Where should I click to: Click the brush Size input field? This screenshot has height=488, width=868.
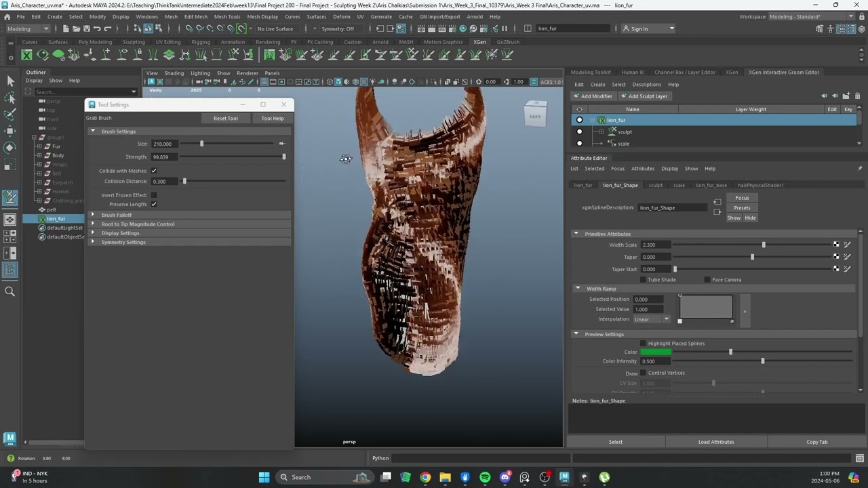(x=164, y=144)
